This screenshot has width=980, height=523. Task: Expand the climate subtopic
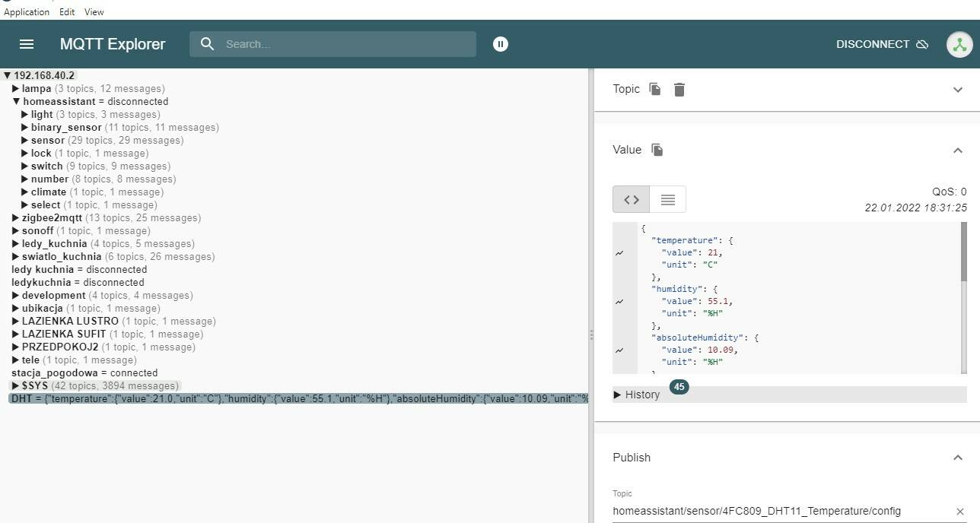point(24,192)
